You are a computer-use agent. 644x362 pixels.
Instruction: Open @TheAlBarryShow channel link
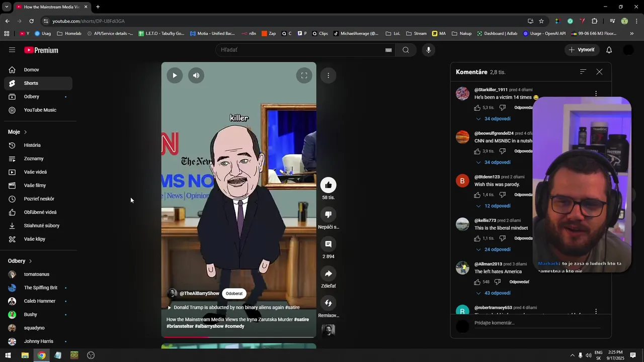pyautogui.click(x=199, y=294)
